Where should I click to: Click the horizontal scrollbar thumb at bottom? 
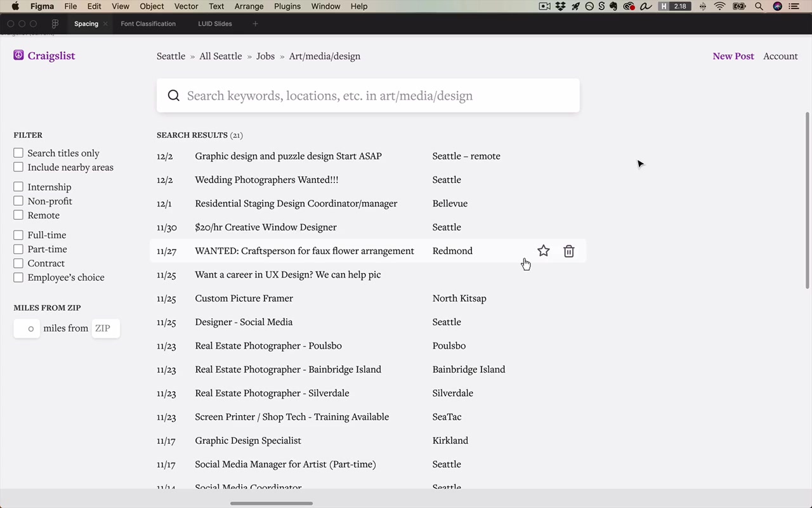click(272, 504)
